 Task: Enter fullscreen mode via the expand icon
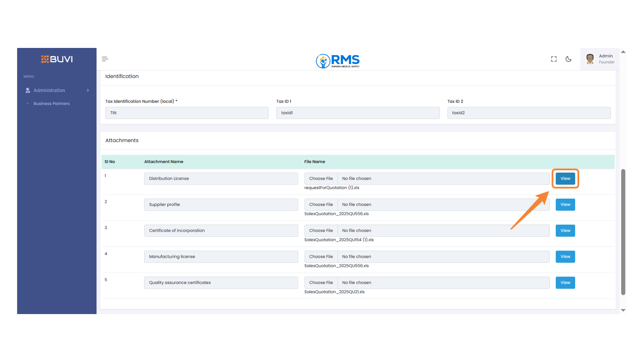(553, 59)
